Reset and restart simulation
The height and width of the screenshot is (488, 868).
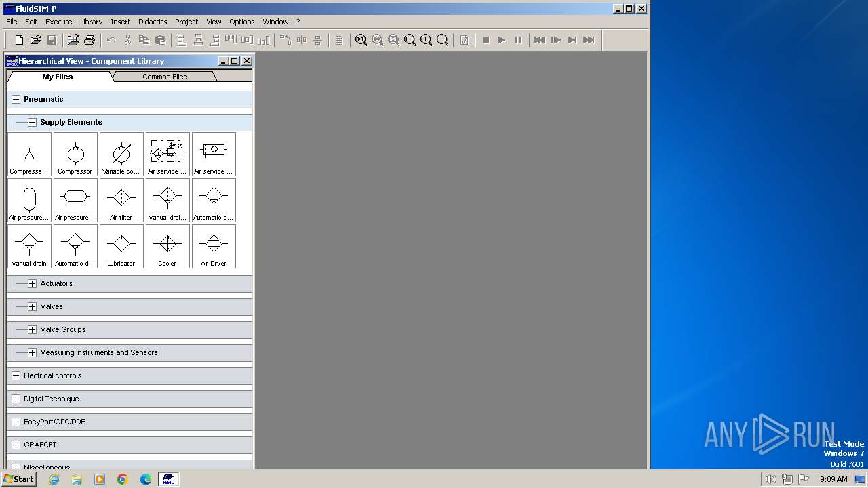point(540,40)
